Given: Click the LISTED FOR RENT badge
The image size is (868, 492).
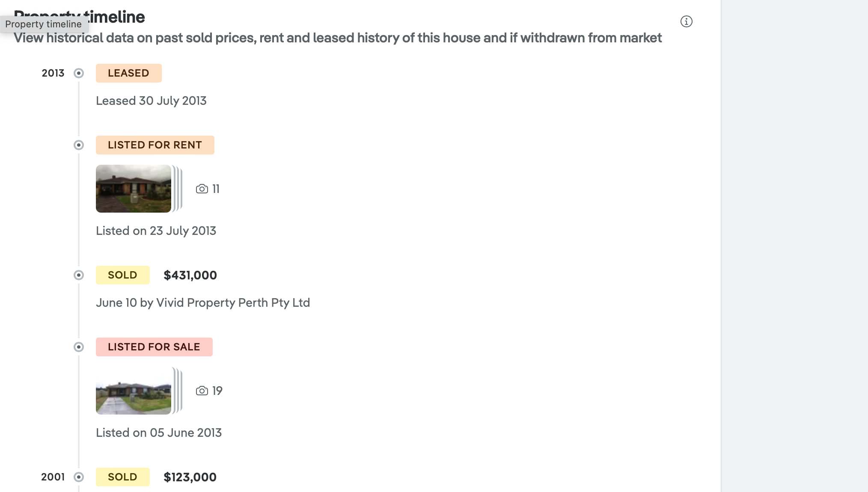Looking at the screenshot, I should click(x=155, y=145).
